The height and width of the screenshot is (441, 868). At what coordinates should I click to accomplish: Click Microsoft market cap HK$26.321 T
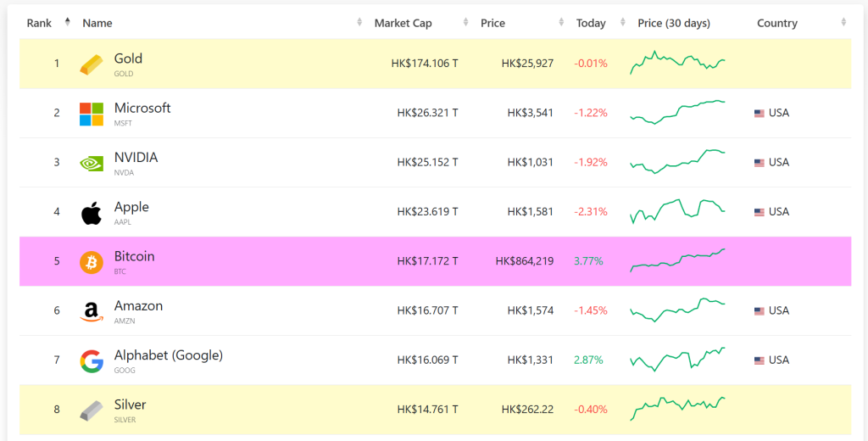coord(427,113)
